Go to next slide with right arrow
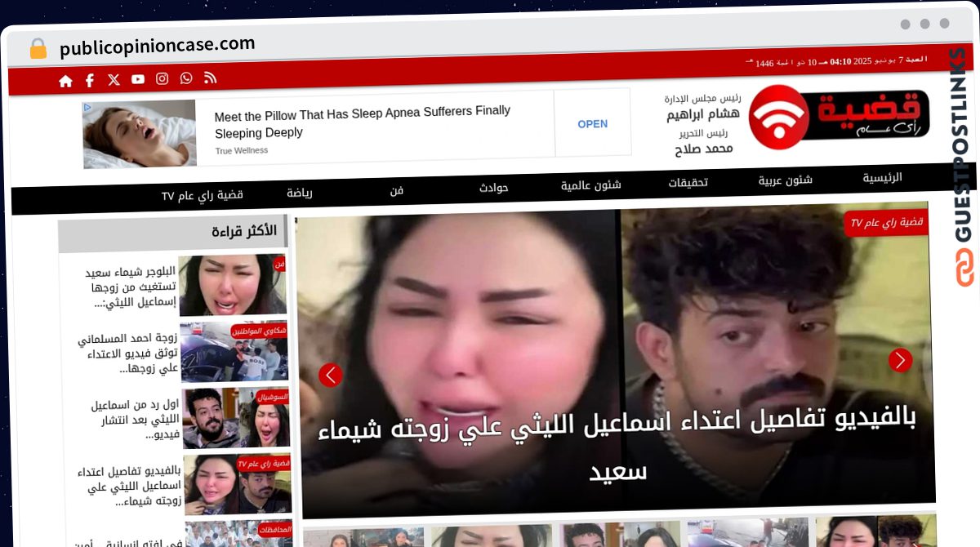Viewport: 980px width, 547px height. [900, 360]
